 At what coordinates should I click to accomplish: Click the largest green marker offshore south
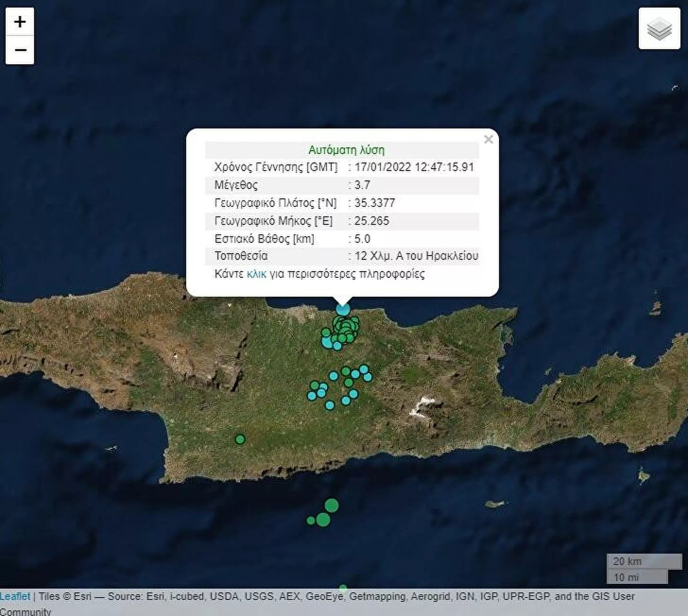(x=331, y=506)
